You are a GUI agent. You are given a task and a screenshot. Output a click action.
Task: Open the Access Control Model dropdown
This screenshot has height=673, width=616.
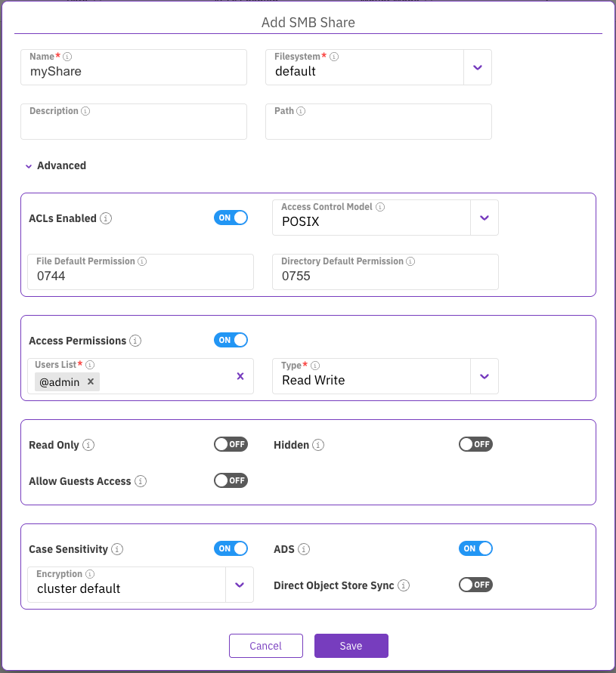(484, 218)
